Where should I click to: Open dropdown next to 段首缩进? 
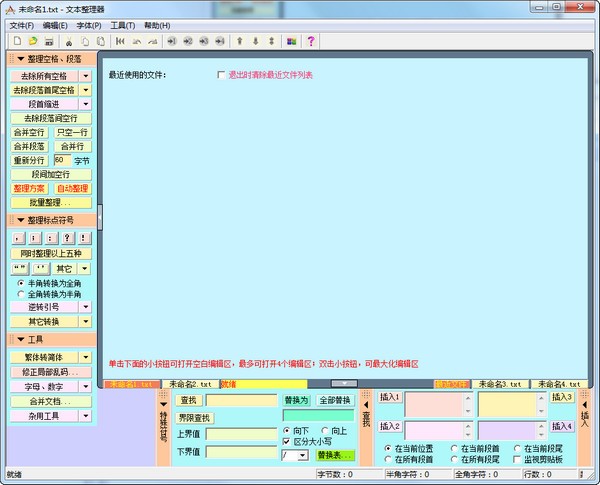point(86,104)
